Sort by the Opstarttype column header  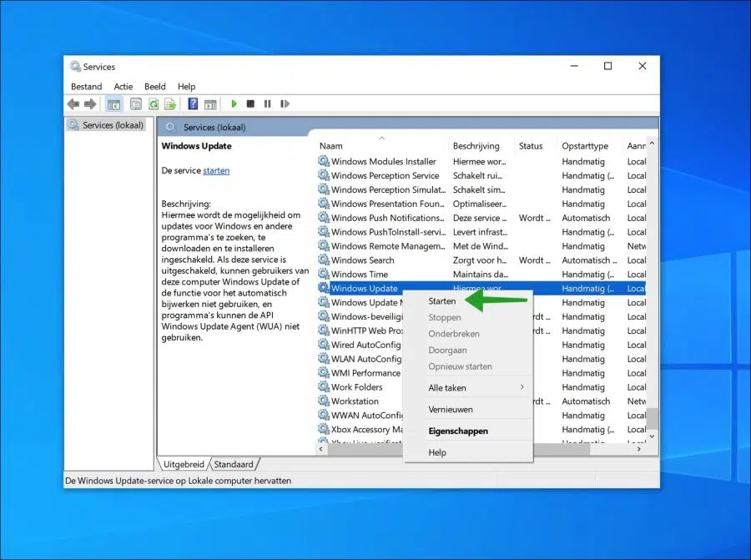[591, 145]
